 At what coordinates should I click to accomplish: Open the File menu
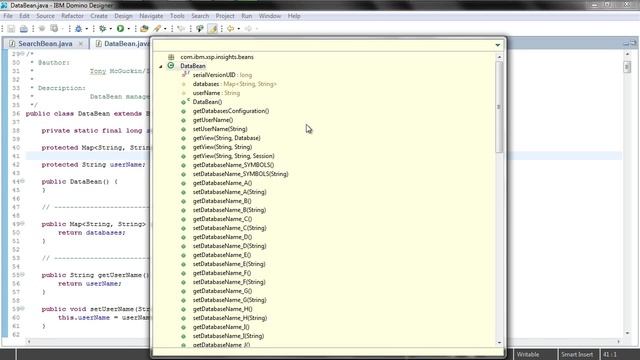click(8, 16)
